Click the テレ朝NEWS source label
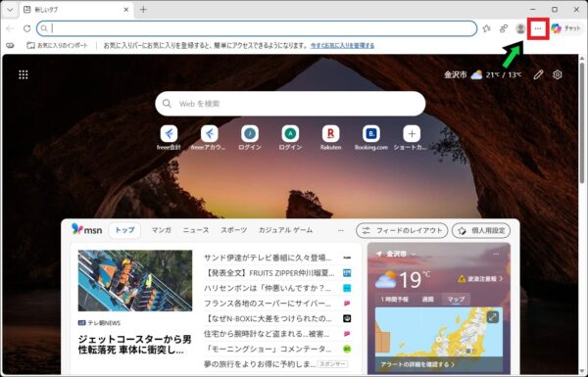The width and height of the screenshot is (588, 377). tap(100, 323)
